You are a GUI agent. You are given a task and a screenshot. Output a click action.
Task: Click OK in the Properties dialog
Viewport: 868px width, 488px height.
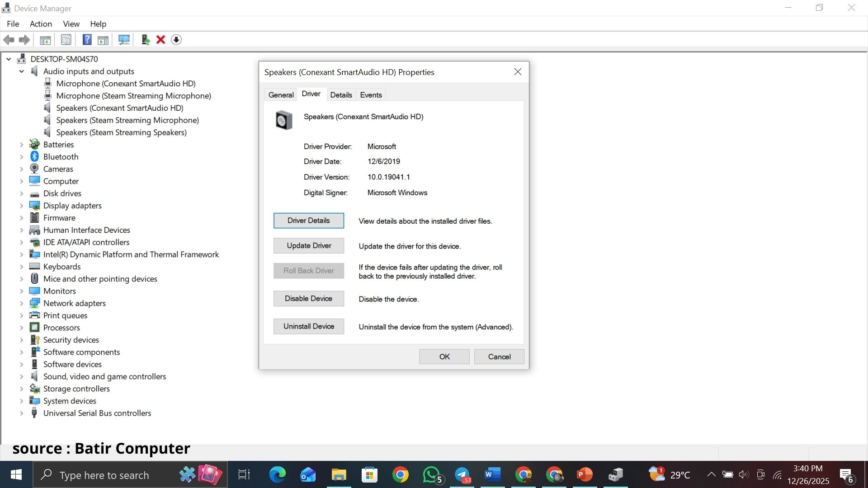click(x=444, y=357)
